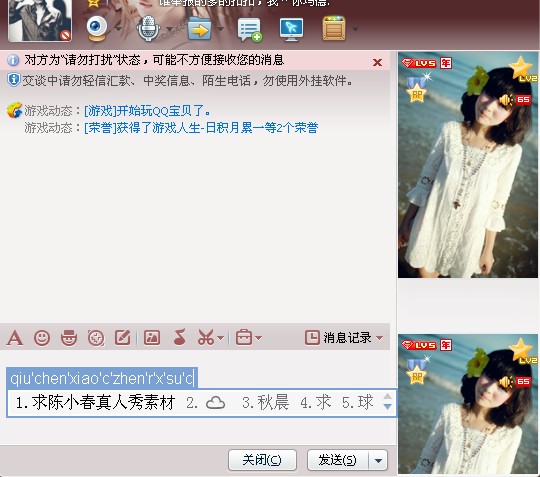This screenshot has height=477, width=540.
Task: Click the 关闭(C) button
Action: pyautogui.click(x=262, y=460)
